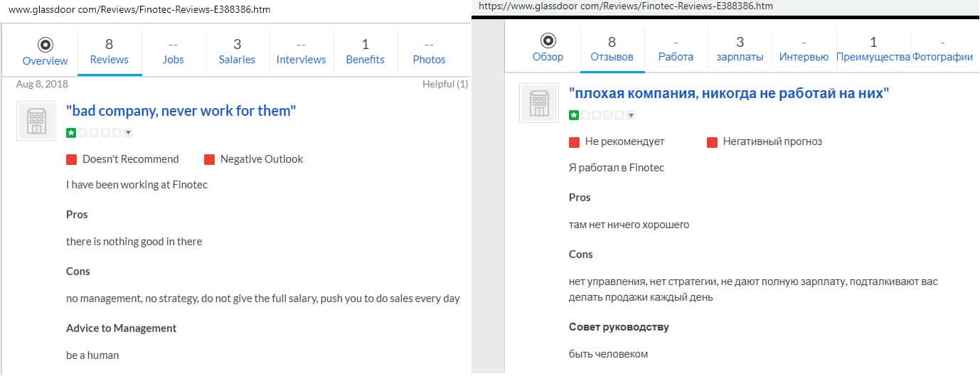Open the Overview tab in the English page
Viewport: 980px width, 376px height.
46,51
